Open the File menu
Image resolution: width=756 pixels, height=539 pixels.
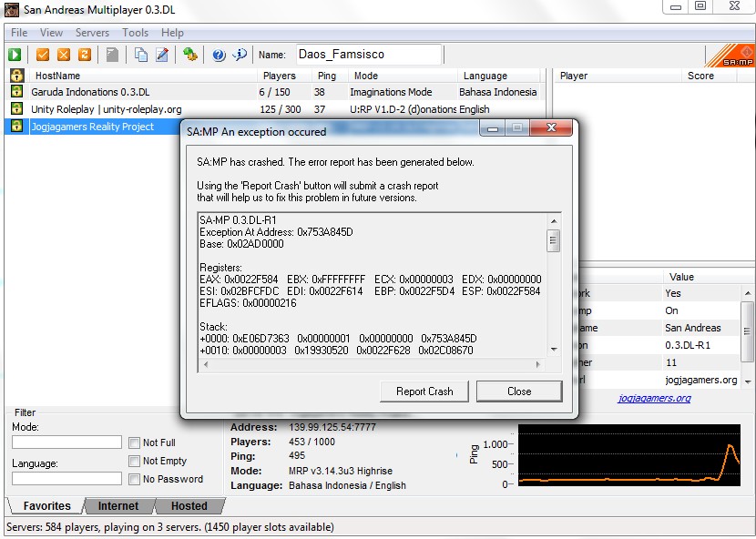pos(19,33)
